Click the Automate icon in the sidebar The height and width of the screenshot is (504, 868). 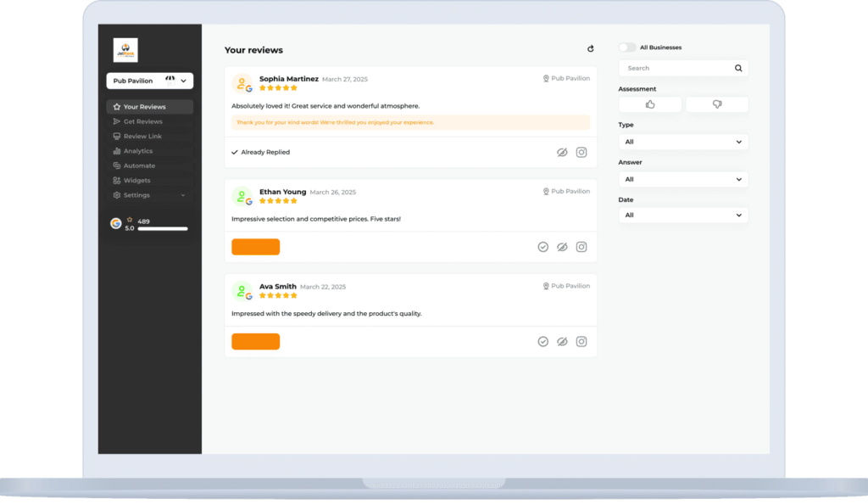[x=117, y=165]
